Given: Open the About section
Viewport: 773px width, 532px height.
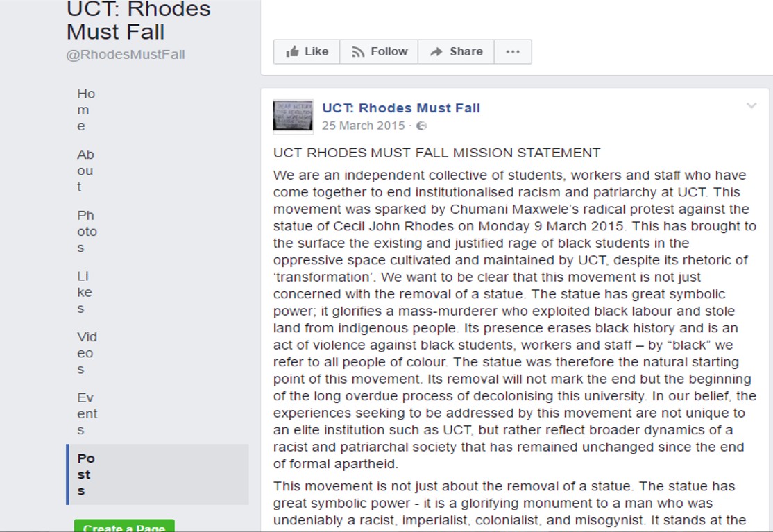Looking at the screenshot, I should [x=85, y=171].
